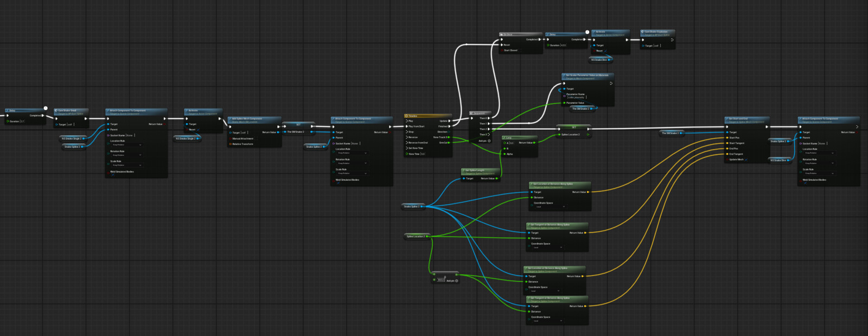Viewport: 868px width, 336px height.
Task: Click the Timeline Direction output pin
Action: click(449, 132)
